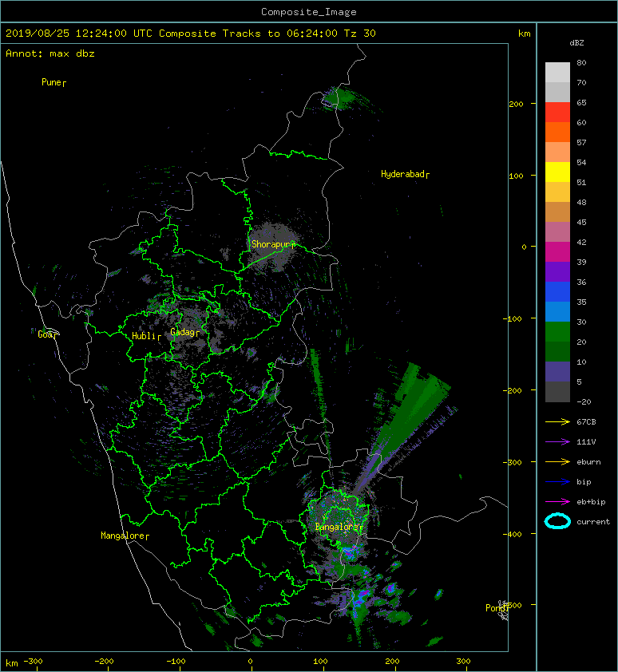Pick the mauve 42-45 dBZ swatch

click(557, 232)
